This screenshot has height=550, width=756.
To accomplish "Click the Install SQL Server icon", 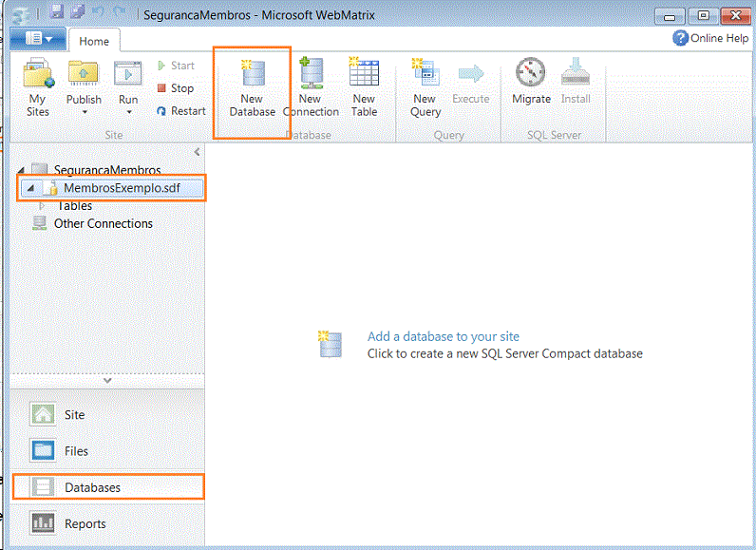I will tap(576, 71).
